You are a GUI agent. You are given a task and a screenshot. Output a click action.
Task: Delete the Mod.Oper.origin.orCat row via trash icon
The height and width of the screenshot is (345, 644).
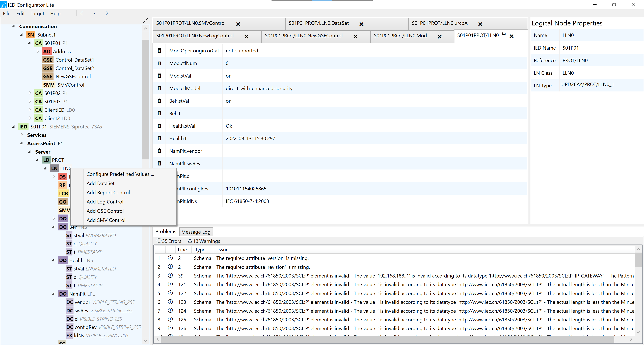click(x=159, y=51)
